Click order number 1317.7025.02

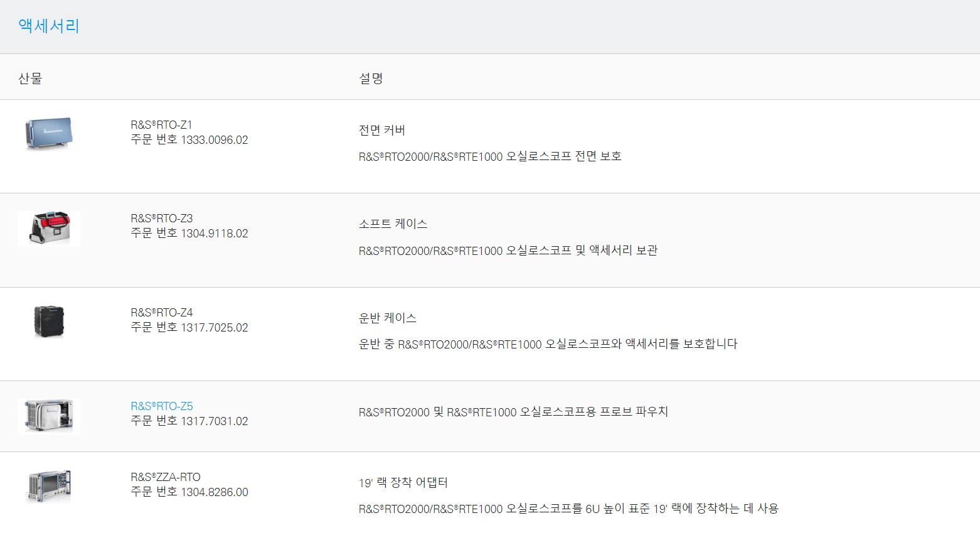215,328
